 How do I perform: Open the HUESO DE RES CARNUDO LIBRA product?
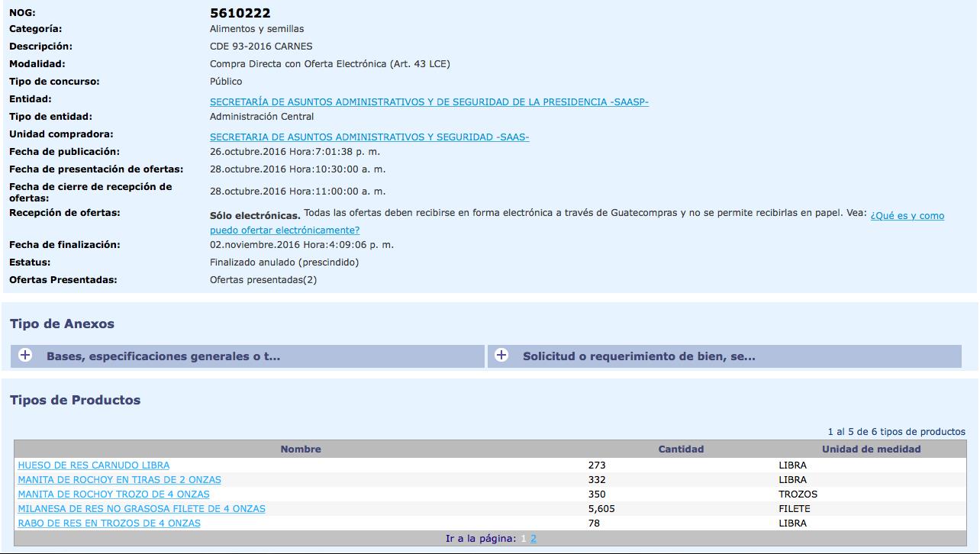coord(94,465)
